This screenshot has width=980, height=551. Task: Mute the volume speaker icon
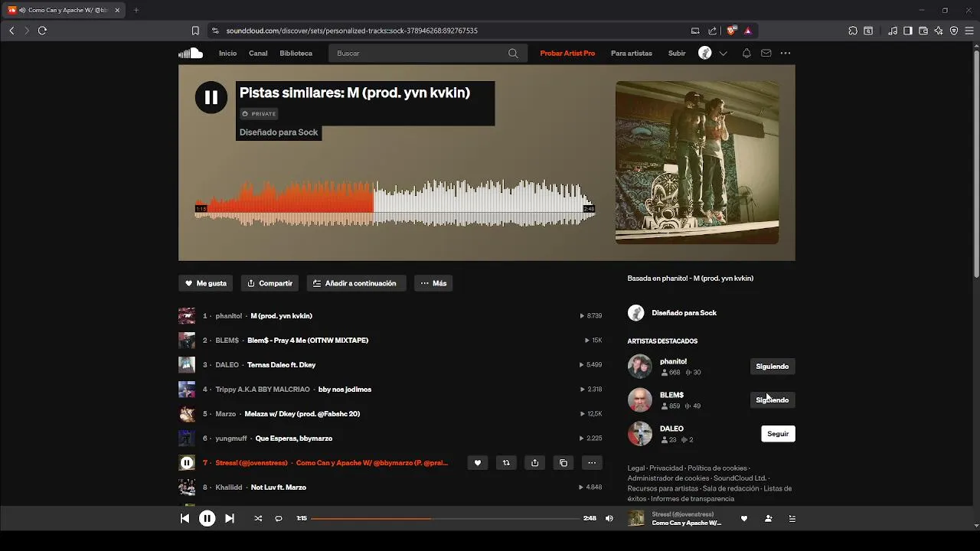[x=609, y=518]
